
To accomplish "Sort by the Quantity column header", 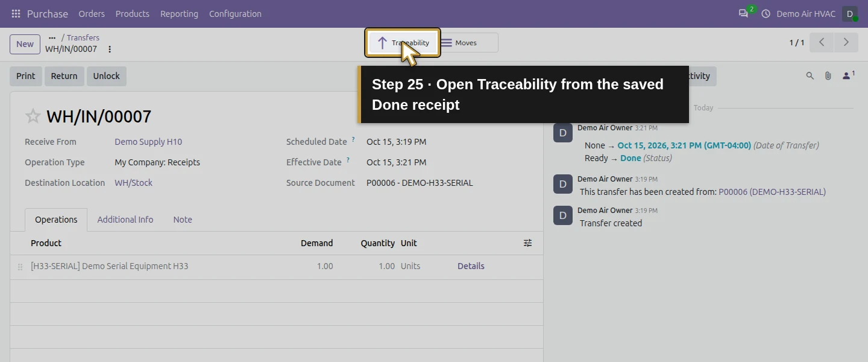I will 378,243.
